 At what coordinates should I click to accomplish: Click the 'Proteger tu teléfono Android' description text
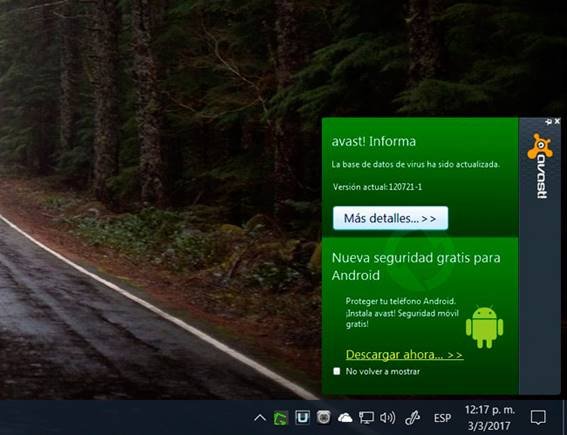pos(402,313)
